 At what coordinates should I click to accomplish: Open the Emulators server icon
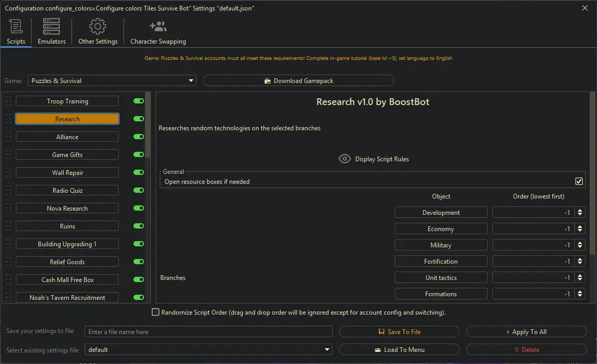(x=52, y=26)
